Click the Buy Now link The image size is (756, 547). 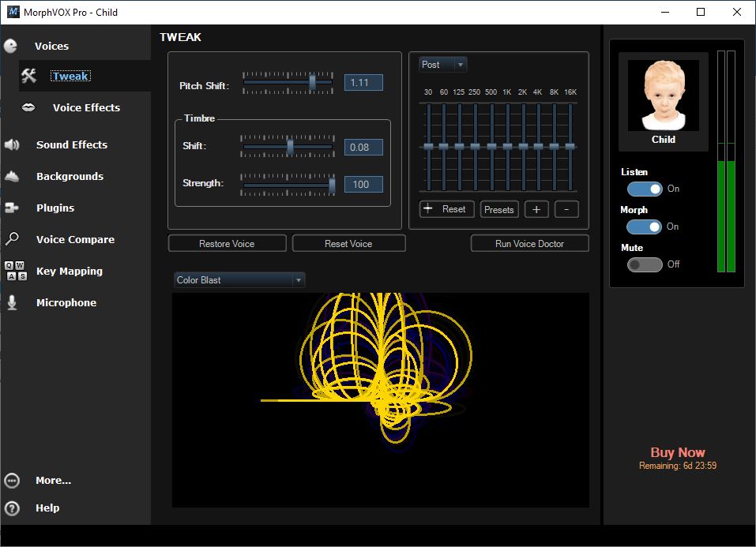tap(678, 452)
